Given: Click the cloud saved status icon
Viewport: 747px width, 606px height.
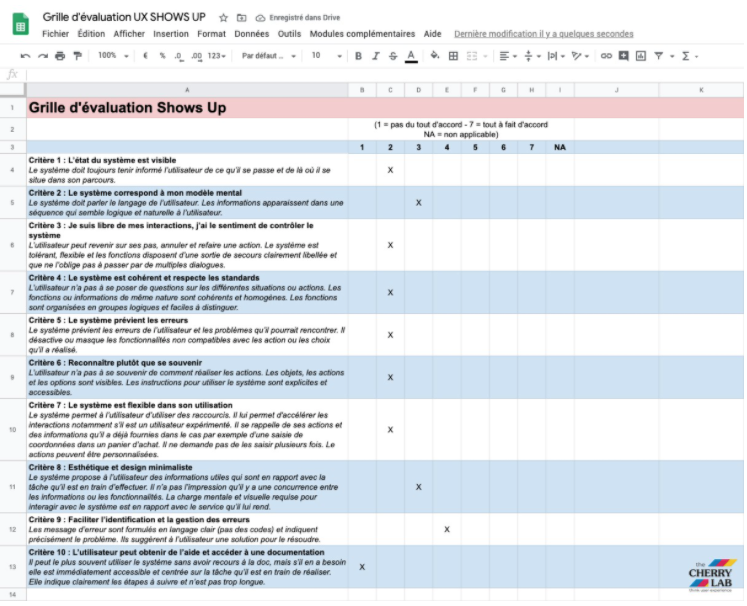Looking at the screenshot, I should pos(260,18).
